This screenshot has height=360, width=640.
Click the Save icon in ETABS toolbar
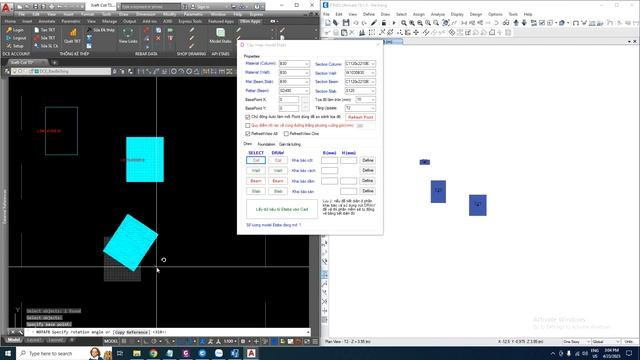346,23
